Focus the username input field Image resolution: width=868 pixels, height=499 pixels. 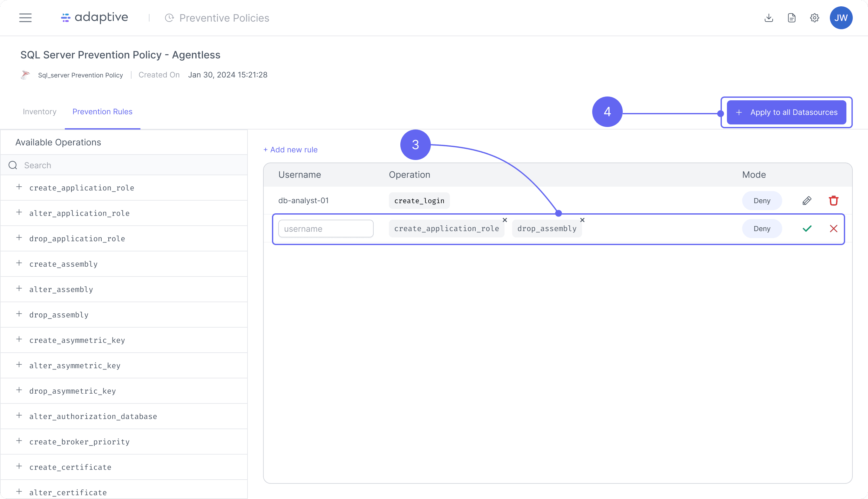(326, 229)
